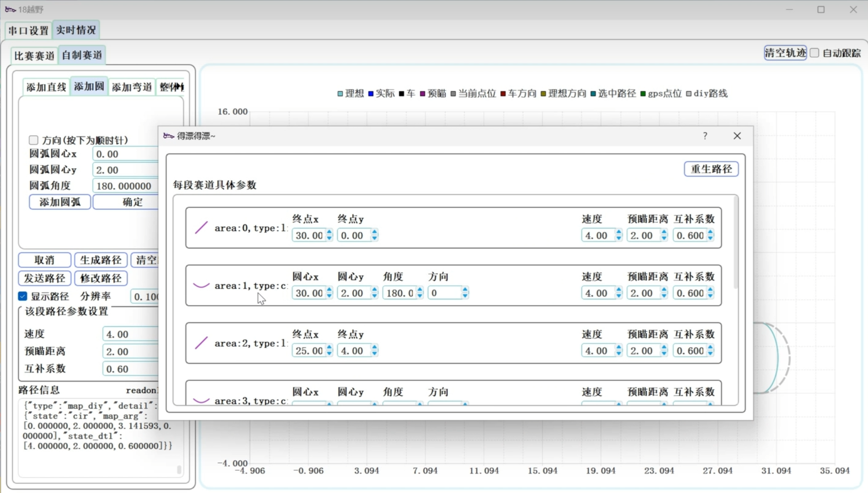Viewport: 868px width, 493px height.
Task: Click 重生路径 button
Action: (711, 169)
